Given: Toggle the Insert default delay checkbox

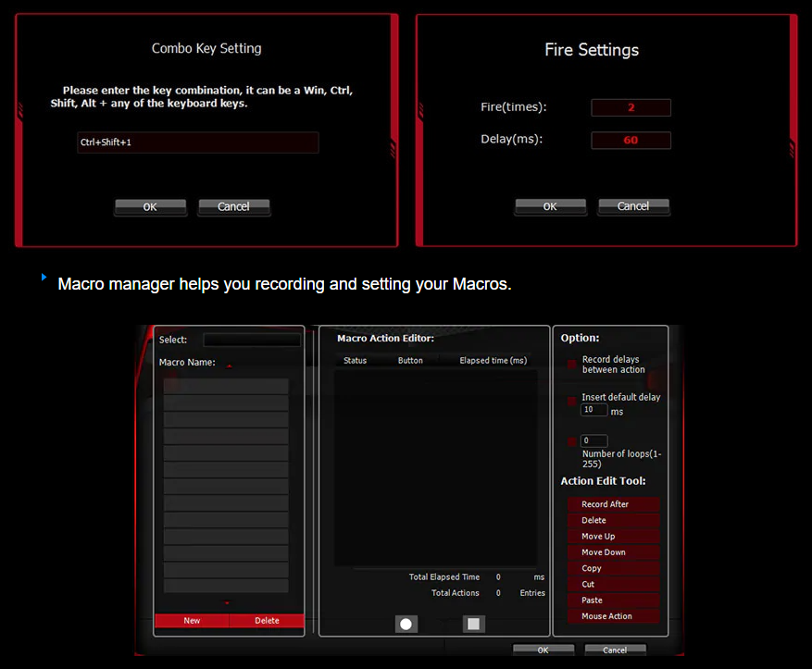Looking at the screenshot, I should point(572,401).
